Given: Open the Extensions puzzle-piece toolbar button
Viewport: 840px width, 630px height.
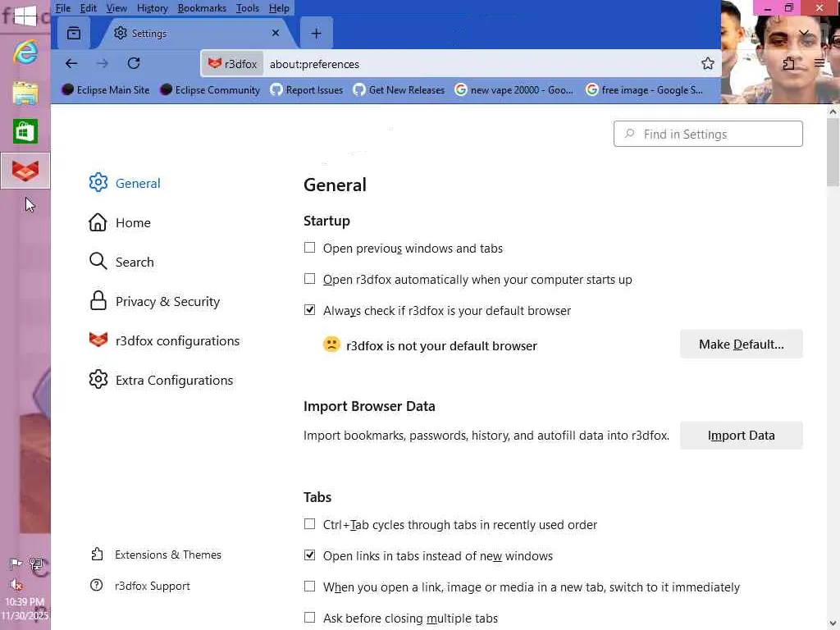Looking at the screenshot, I should 788,64.
